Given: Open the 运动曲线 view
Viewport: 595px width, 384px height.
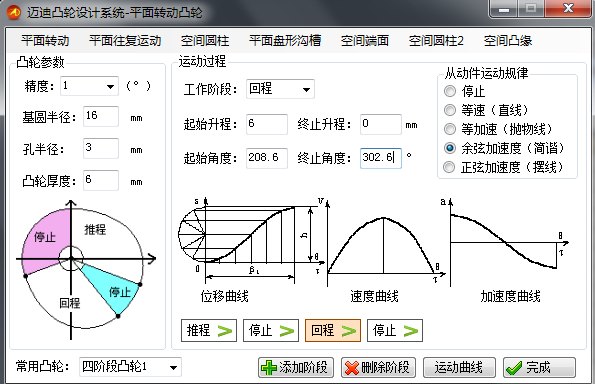Looking at the screenshot, I should coord(459,367).
